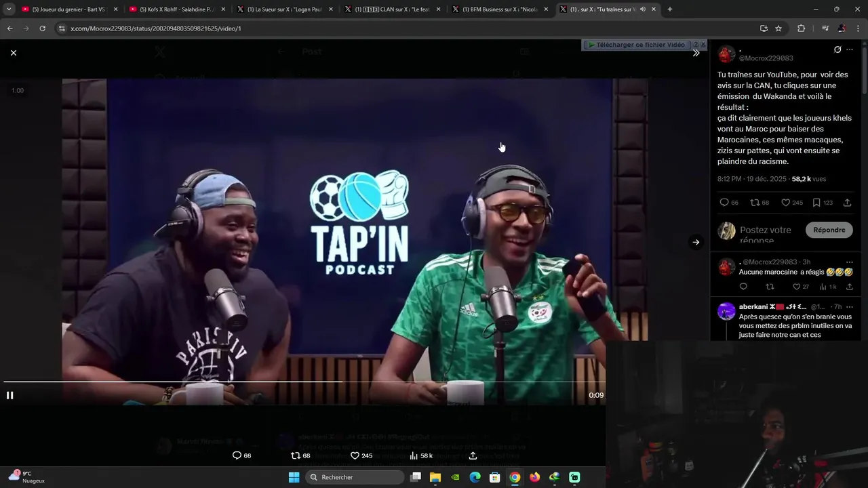Open Chrome media controls icon
The image size is (868, 488).
point(825,28)
